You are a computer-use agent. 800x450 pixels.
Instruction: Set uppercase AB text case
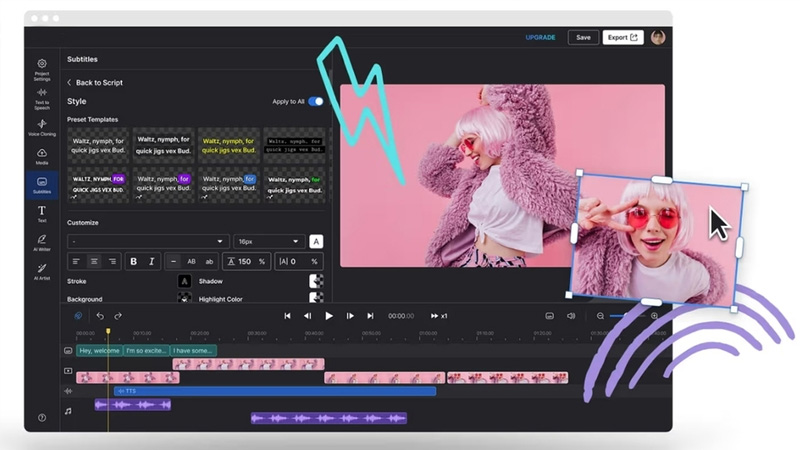191,261
